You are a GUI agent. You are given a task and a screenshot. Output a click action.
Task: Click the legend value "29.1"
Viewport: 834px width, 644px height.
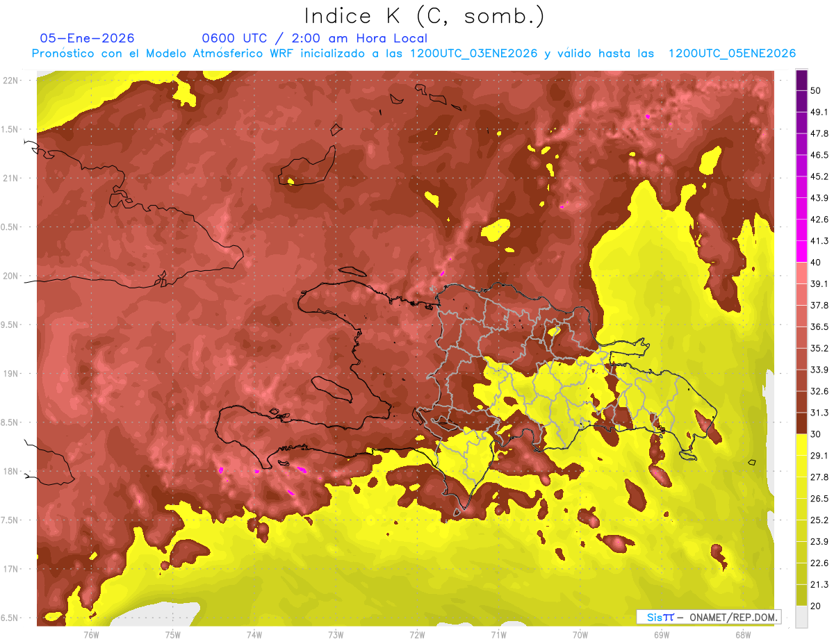819,455
